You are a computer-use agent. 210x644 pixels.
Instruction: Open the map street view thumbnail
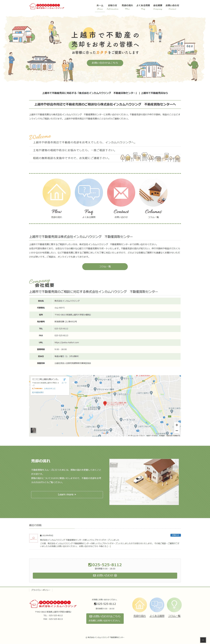pos(33,430)
